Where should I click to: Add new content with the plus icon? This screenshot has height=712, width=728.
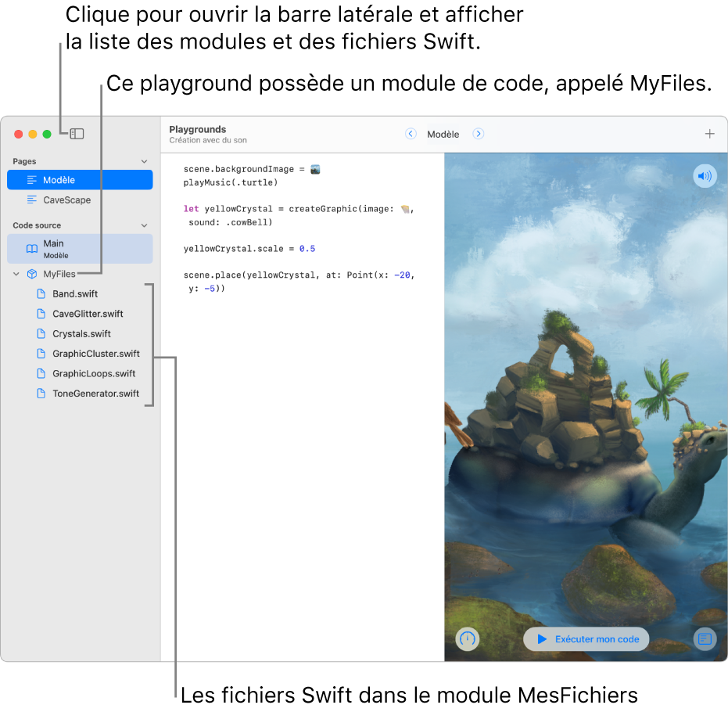tap(709, 134)
